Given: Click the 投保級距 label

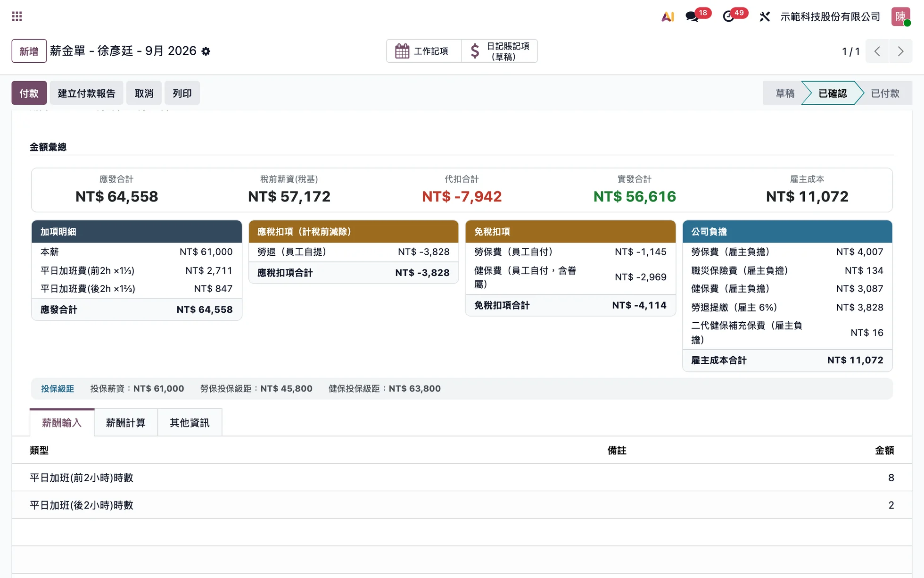Looking at the screenshot, I should tap(58, 389).
